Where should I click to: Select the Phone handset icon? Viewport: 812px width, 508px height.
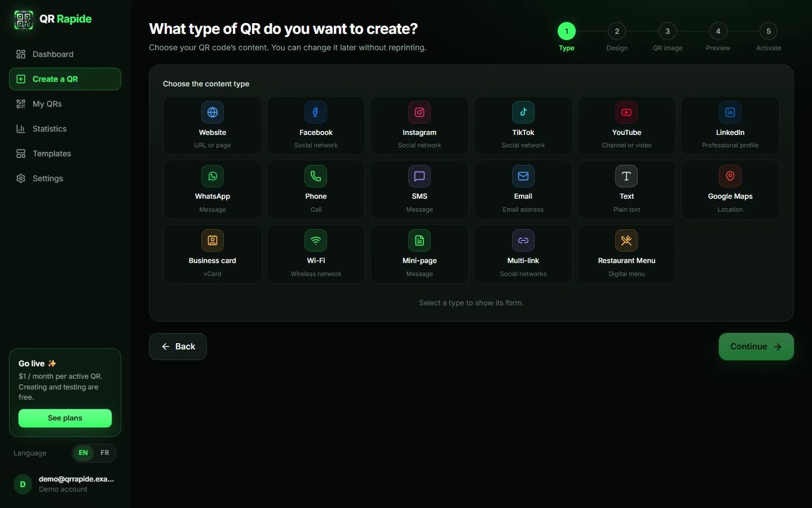(316, 176)
